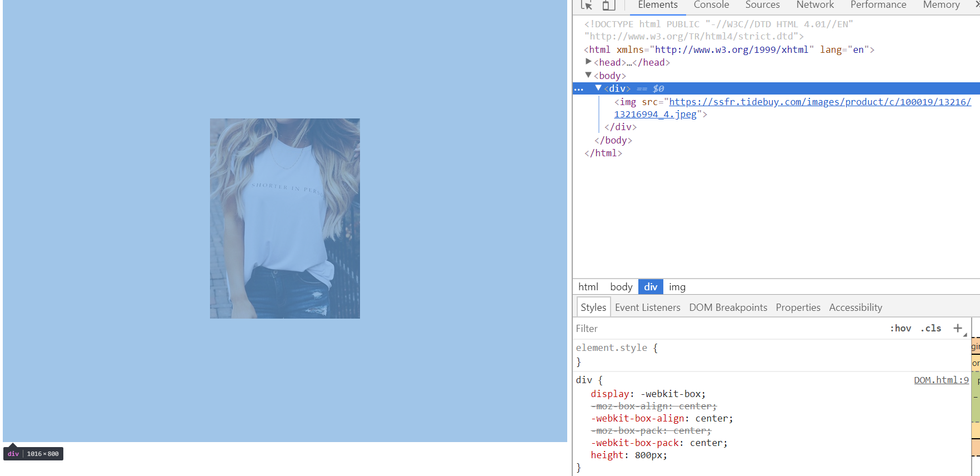Add new style rule plus icon
This screenshot has height=476, width=980.
tap(958, 328)
